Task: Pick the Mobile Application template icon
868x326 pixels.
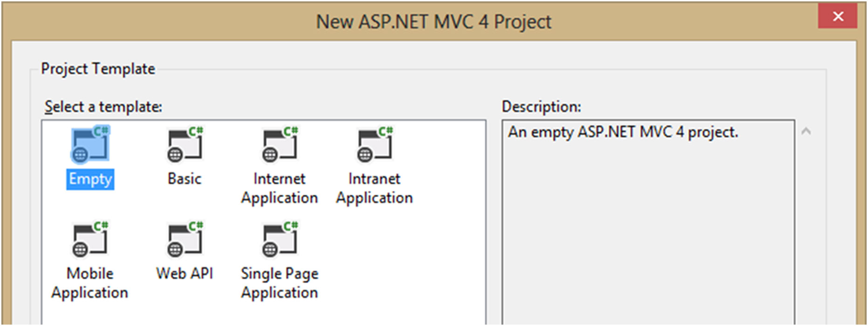Action: click(x=90, y=240)
